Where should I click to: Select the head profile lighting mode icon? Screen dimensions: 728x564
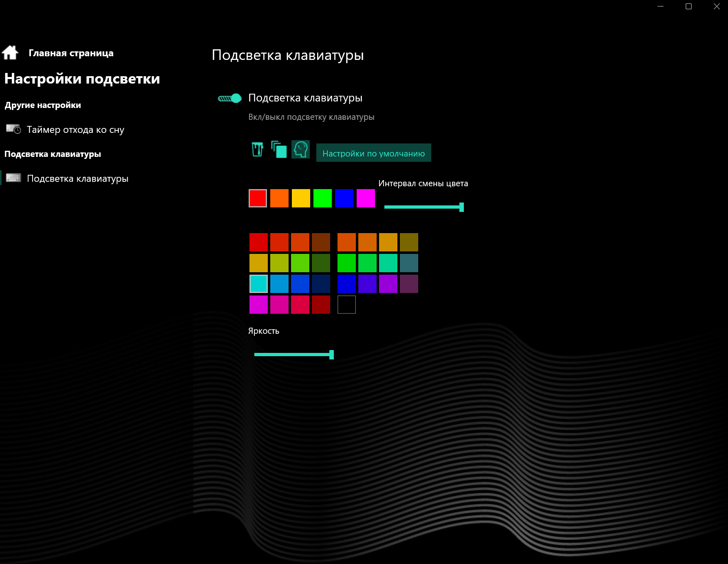tap(301, 150)
